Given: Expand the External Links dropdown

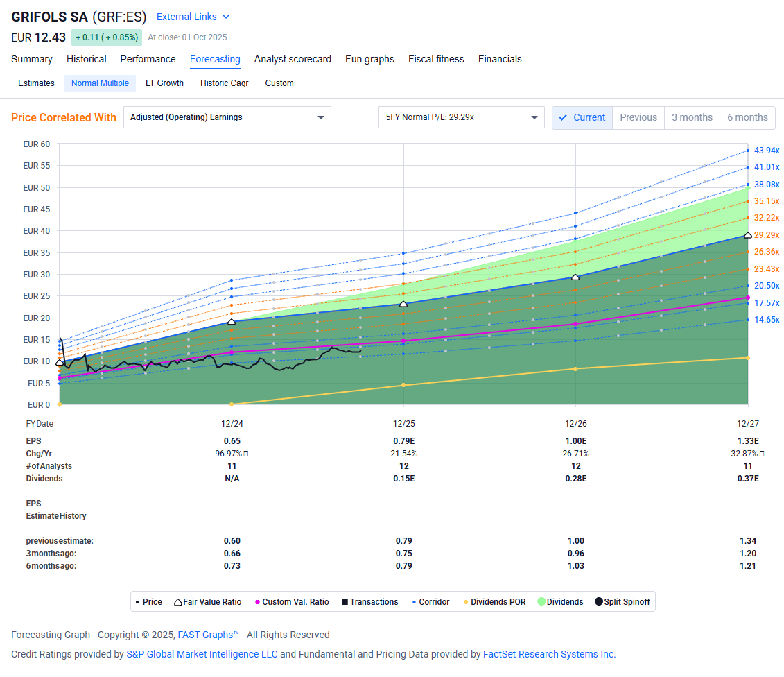Looking at the screenshot, I should click(192, 17).
